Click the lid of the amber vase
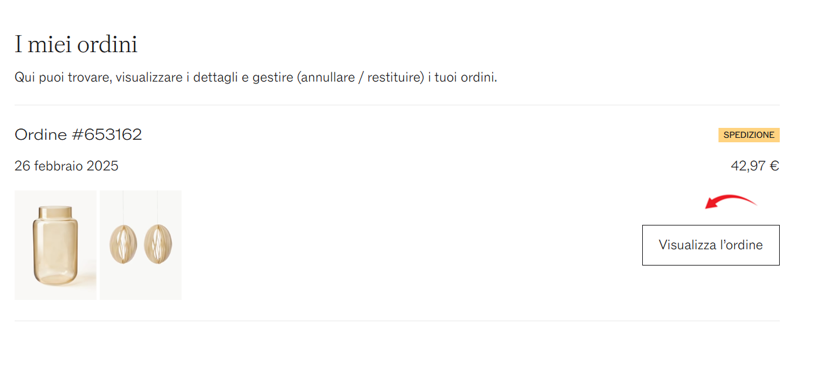The image size is (813, 366). click(x=55, y=212)
